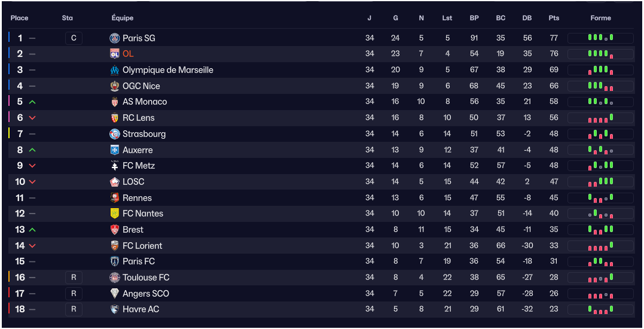Click FC Metz's form indicator chart

[600, 166]
